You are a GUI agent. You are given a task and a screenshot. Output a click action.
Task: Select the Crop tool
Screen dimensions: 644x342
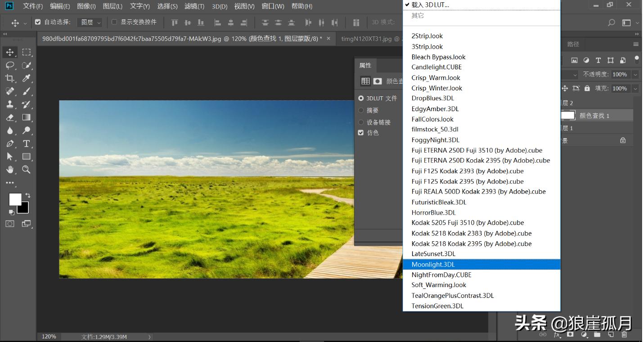9,78
